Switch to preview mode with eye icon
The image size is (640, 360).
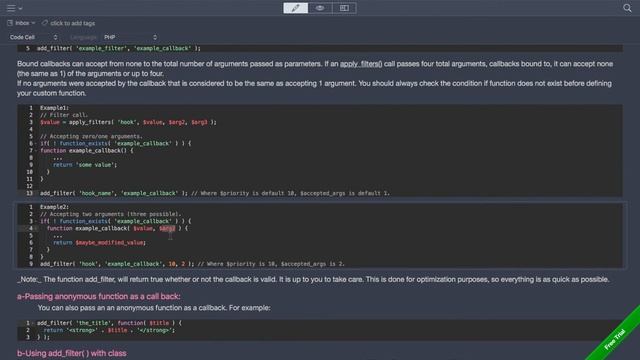(x=320, y=8)
